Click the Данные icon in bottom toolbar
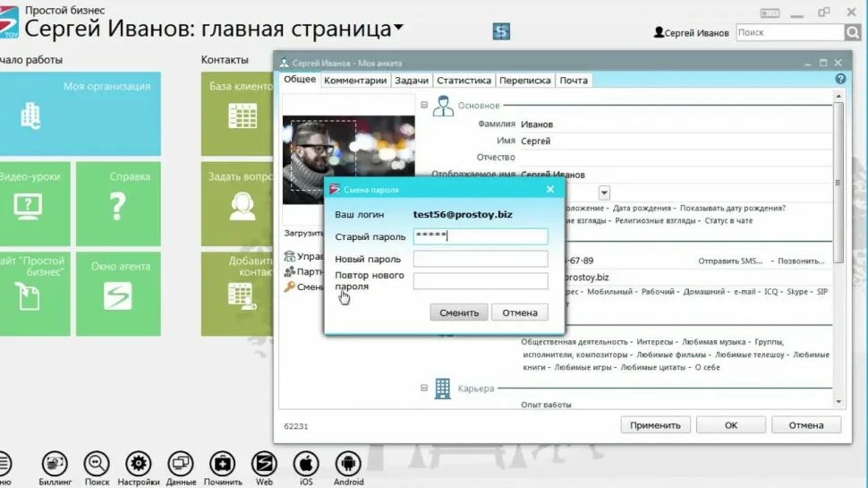The width and height of the screenshot is (868, 488). click(181, 464)
